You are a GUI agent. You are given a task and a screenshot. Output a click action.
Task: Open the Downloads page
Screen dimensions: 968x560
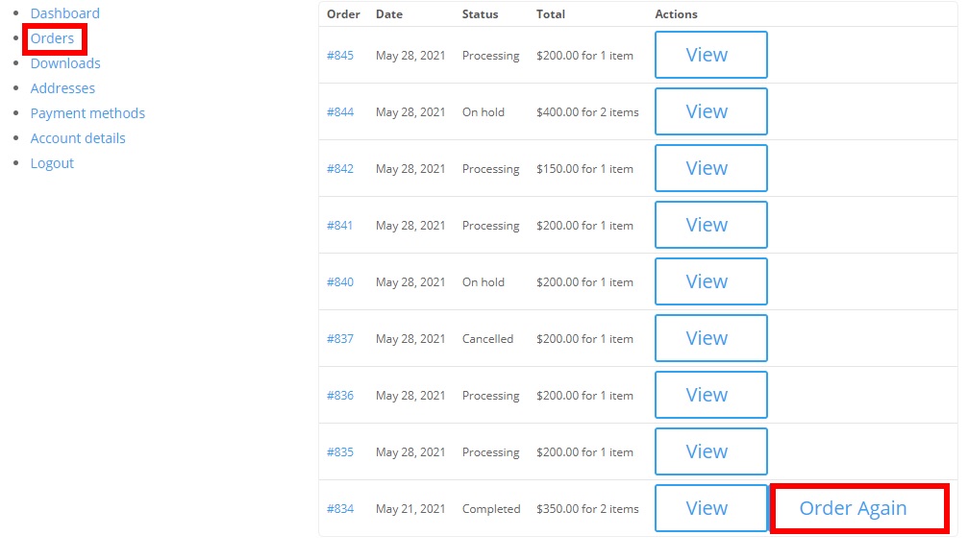coord(65,62)
